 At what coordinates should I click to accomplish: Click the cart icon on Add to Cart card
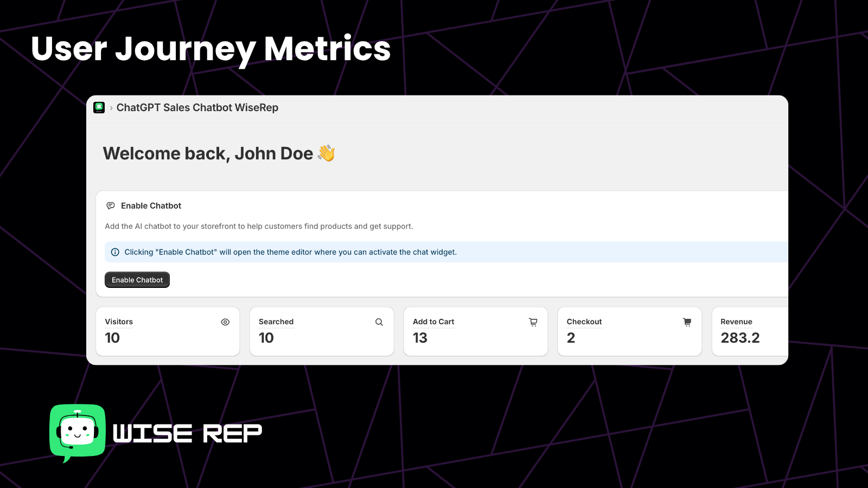[533, 322]
